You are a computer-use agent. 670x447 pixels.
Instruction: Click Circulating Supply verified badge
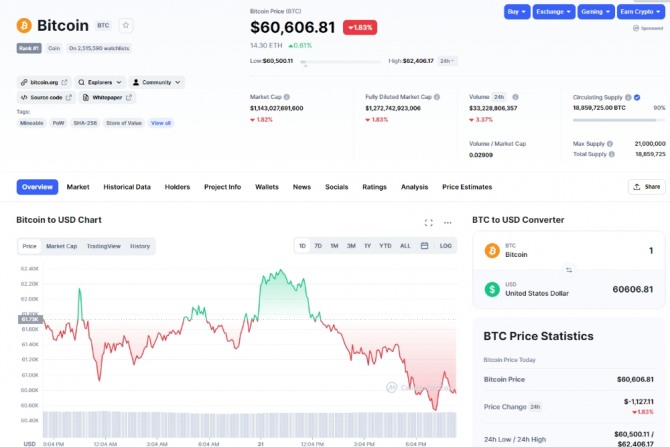point(637,97)
